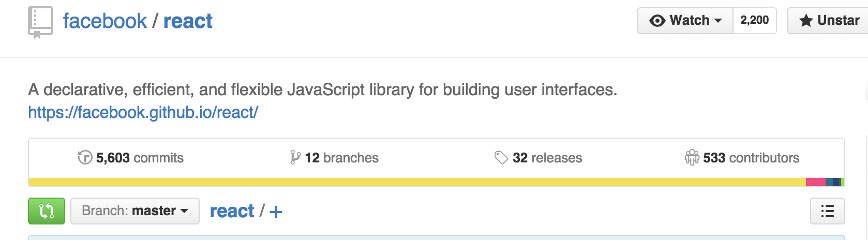Expand the Branch: master selector

135,211
